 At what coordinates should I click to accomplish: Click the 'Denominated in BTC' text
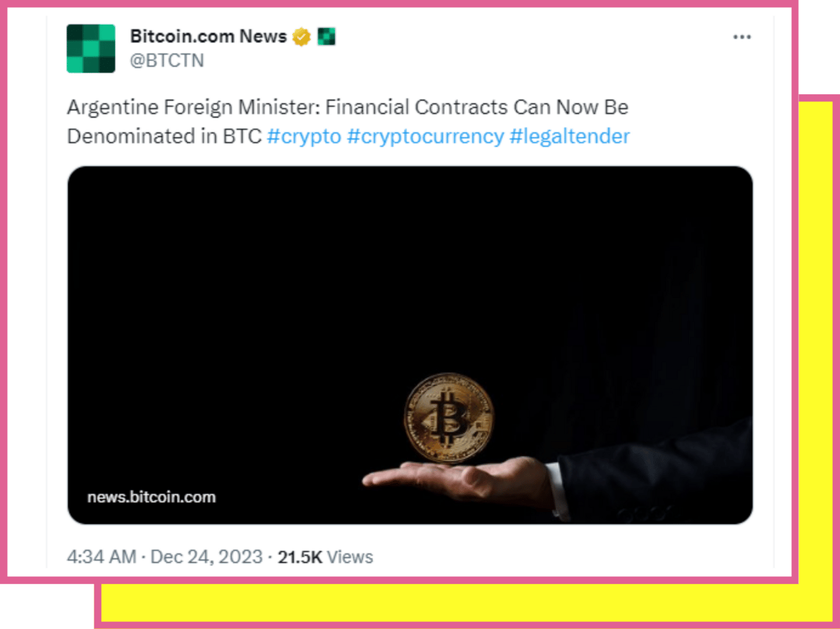point(164,136)
